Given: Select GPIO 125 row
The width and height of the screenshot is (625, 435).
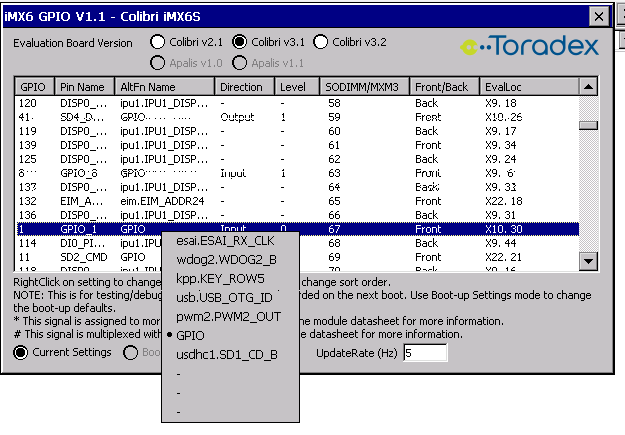Looking at the screenshot, I should 297,159.
